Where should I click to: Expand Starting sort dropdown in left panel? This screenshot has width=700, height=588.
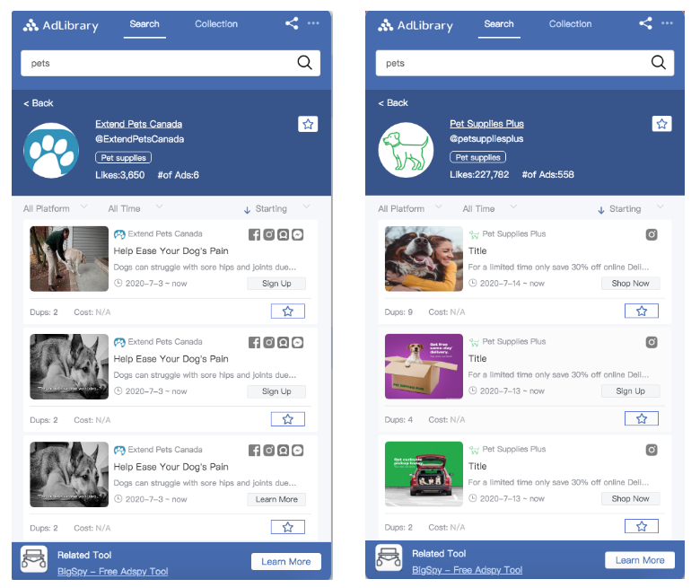click(276, 208)
